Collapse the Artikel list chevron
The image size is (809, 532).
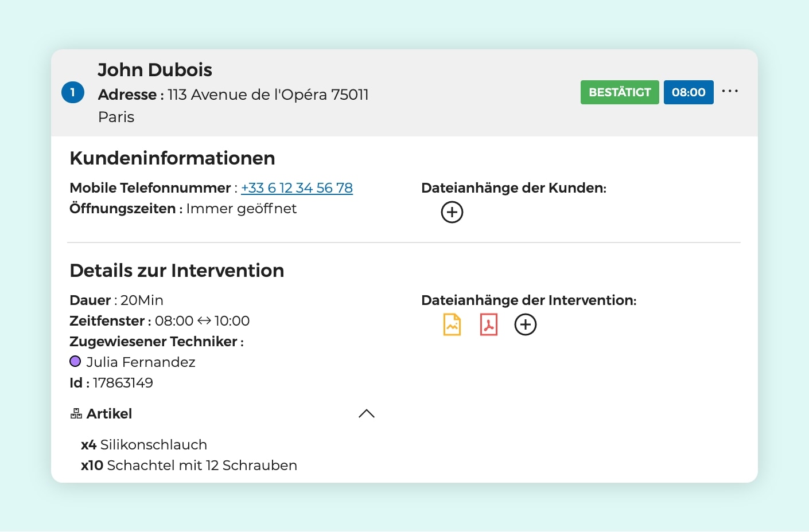coord(366,414)
